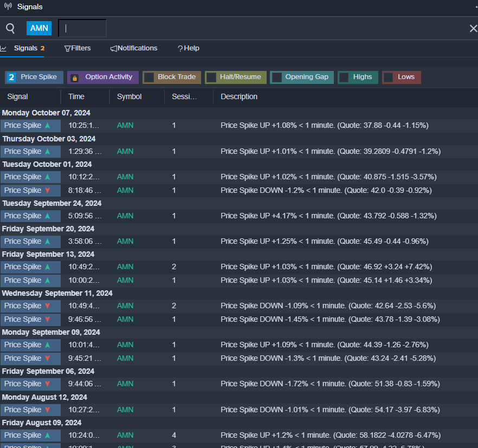
Task: Enable the Block Trade signal filter
Action: 172,77
